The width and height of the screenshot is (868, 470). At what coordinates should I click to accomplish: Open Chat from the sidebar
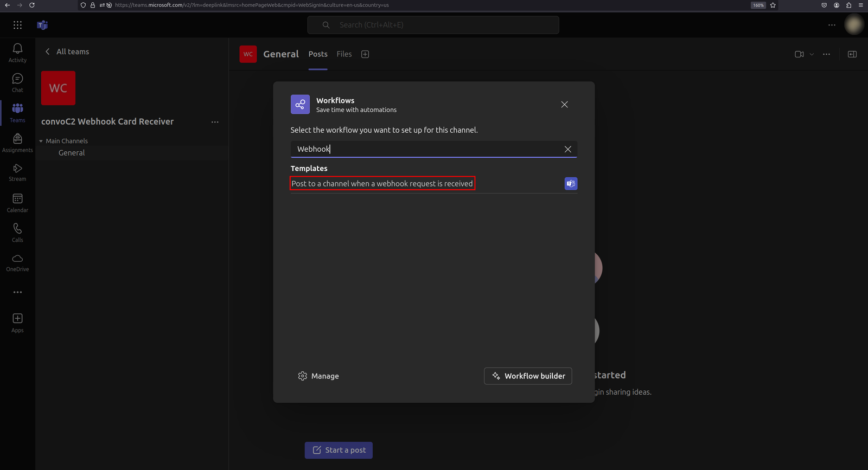coord(17,83)
